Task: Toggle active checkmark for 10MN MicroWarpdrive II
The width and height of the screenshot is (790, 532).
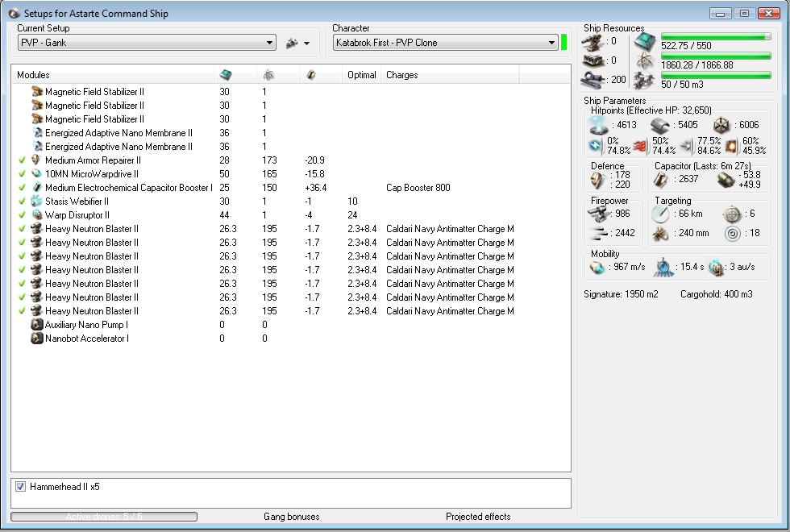Action: coord(22,173)
